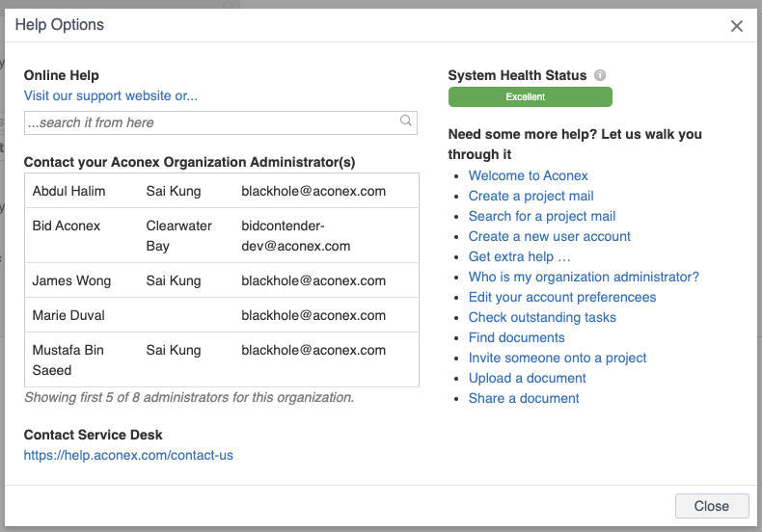Click the bidcontender-dev@aconex.com email
The image size is (762, 532).
tap(295, 236)
